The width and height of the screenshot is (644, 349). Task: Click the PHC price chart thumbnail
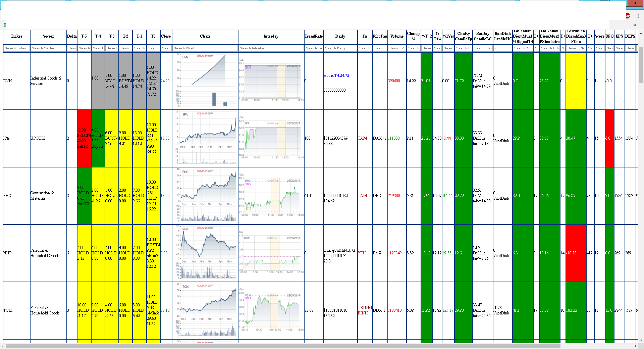click(x=205, y=196)
